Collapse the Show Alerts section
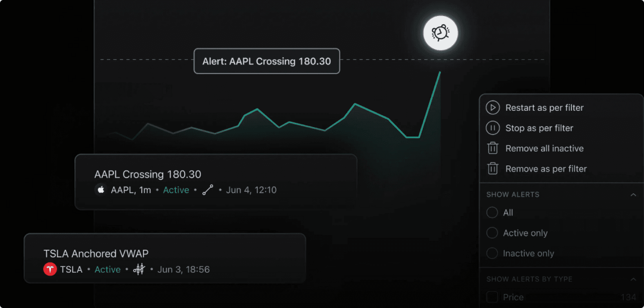The image size is (644, 308). 634,194
